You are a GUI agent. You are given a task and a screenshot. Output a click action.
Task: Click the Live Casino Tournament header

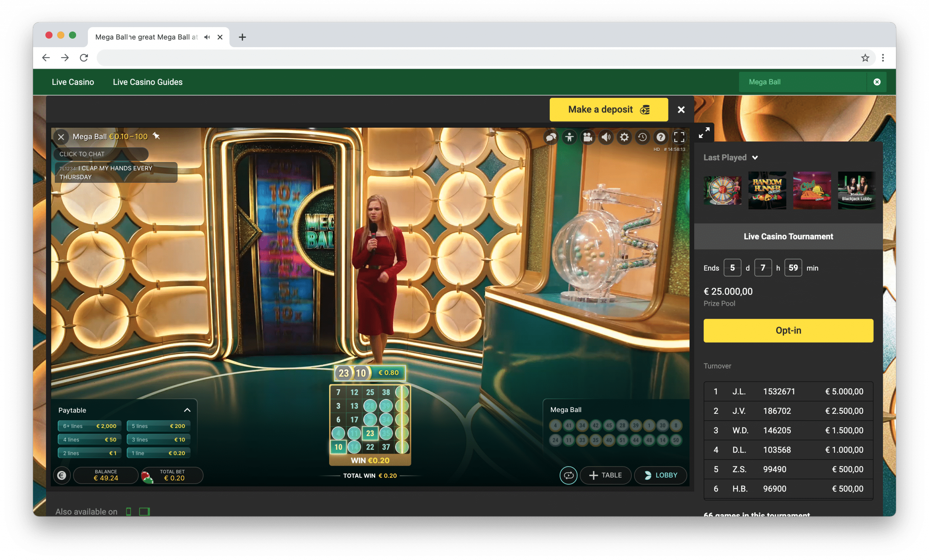tap(788, 236)
